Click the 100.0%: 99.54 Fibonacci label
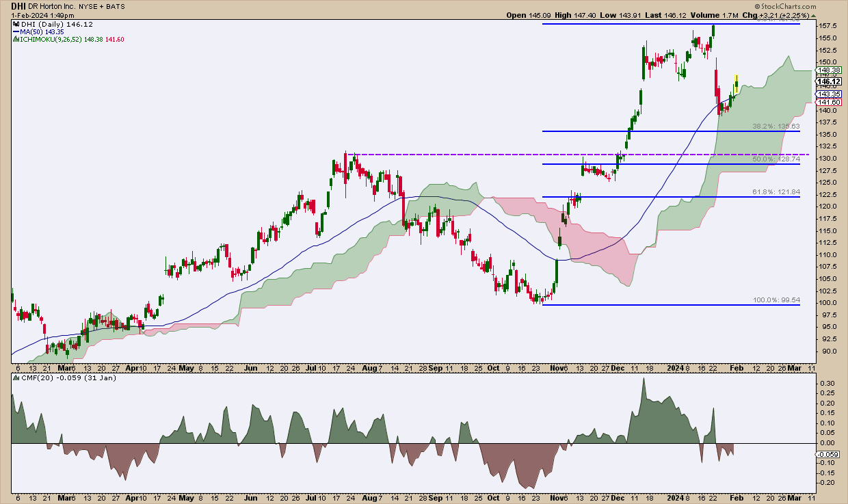This screenshot has height=504, width=848. [775, 300]
